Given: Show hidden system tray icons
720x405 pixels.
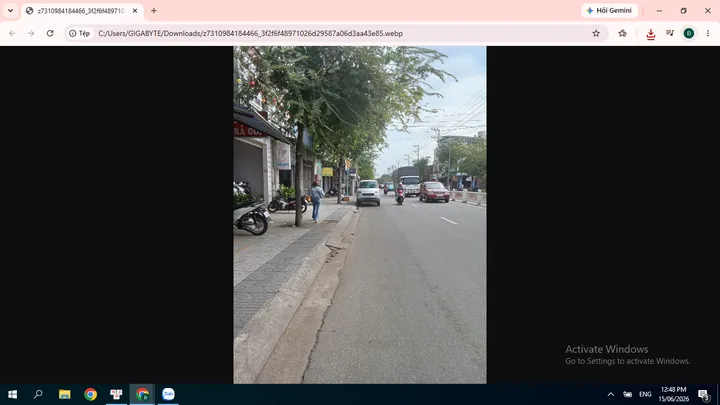Looking at the screenshot, I should [611, 394].
